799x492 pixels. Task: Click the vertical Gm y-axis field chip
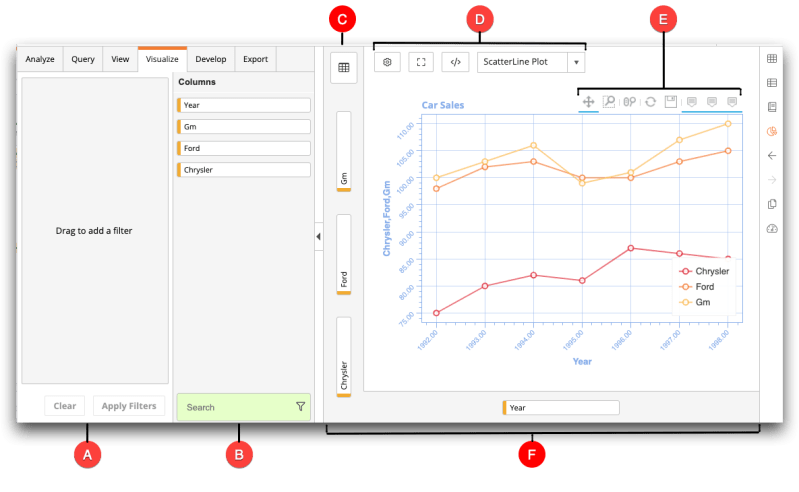point(344,152)
